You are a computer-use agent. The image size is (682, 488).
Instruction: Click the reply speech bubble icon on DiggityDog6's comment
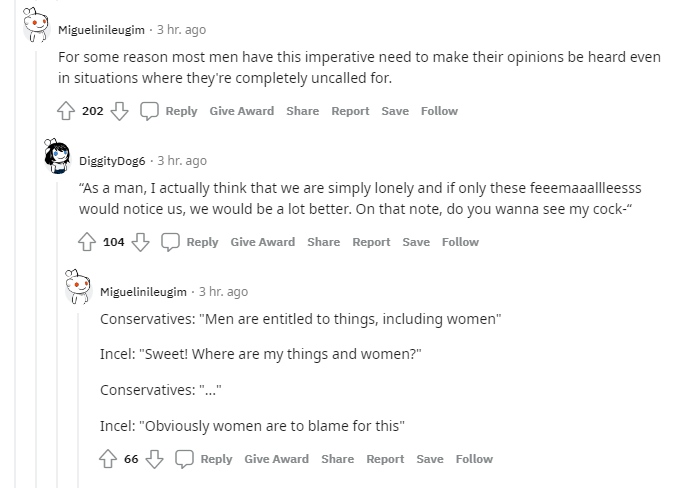[170, 242]
